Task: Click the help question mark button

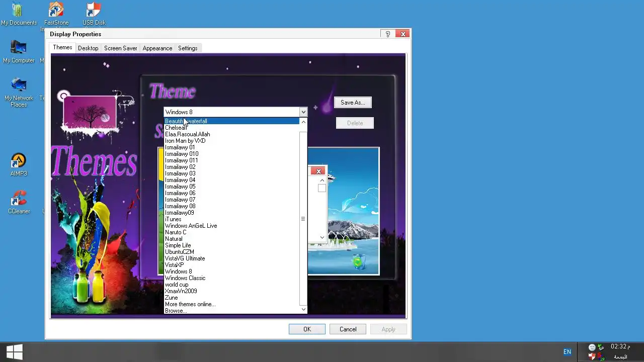Action: (x=387, y=34)
